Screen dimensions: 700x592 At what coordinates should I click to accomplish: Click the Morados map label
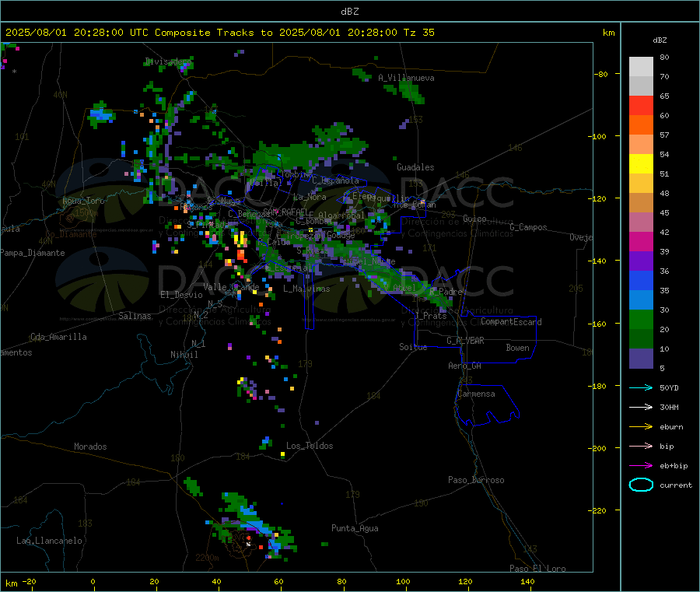click(x=90, y=447)
